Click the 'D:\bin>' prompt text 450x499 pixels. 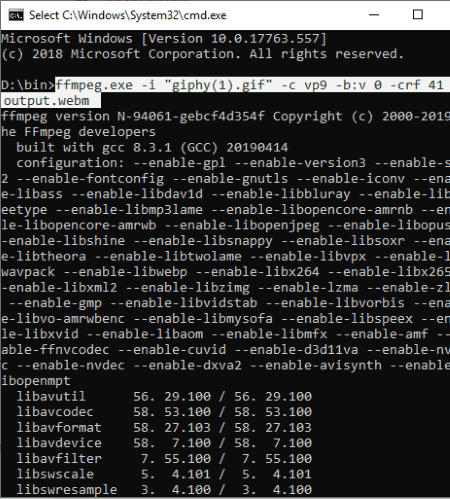(x=28, y=85)
